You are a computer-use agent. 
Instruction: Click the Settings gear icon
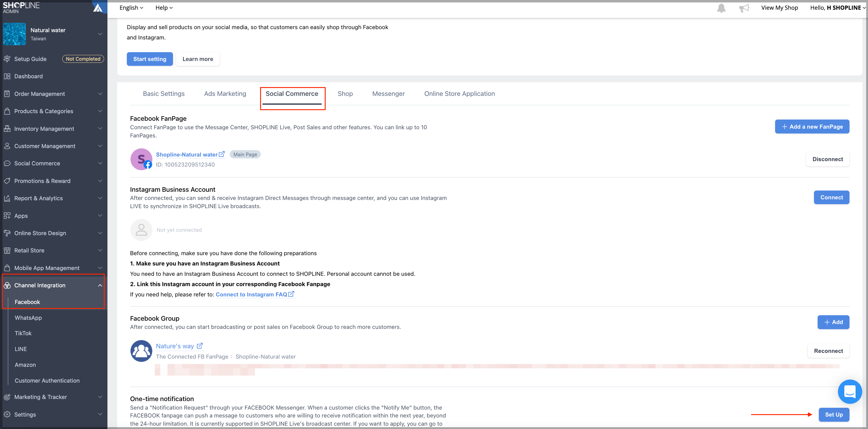click(x=7, y=414)
